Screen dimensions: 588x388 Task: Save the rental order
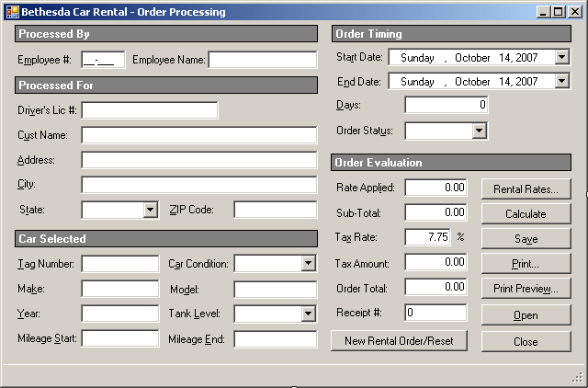tap(526, 239)
